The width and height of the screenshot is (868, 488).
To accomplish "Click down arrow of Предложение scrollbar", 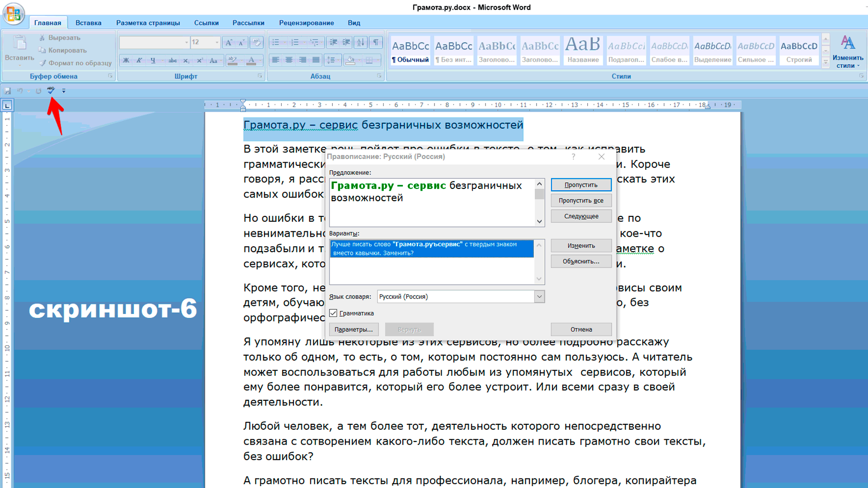I will tap(539, 221).
